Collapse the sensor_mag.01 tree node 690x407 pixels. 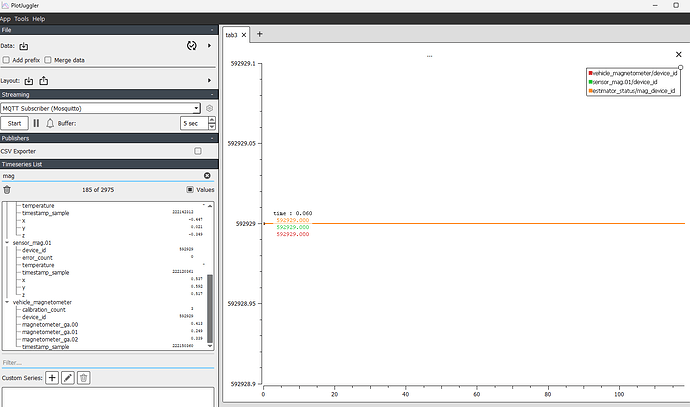pyautogui.click(x=6, y=242)
